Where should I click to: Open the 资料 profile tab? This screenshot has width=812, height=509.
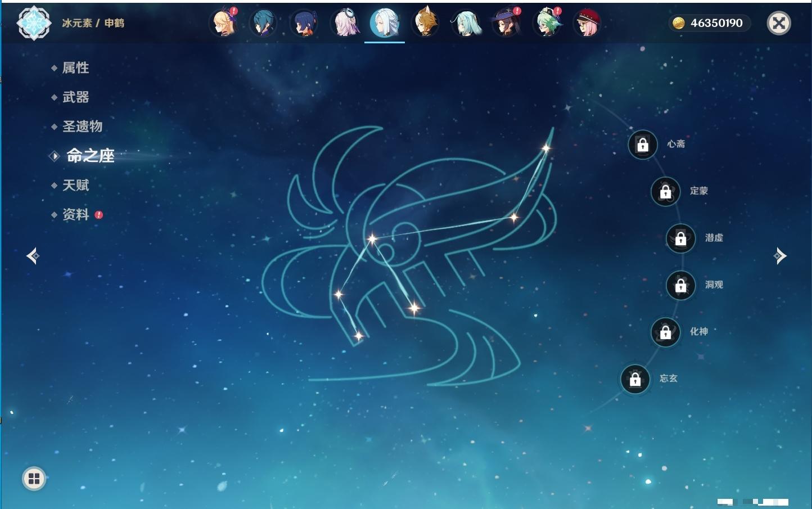[x=75, y=215]
